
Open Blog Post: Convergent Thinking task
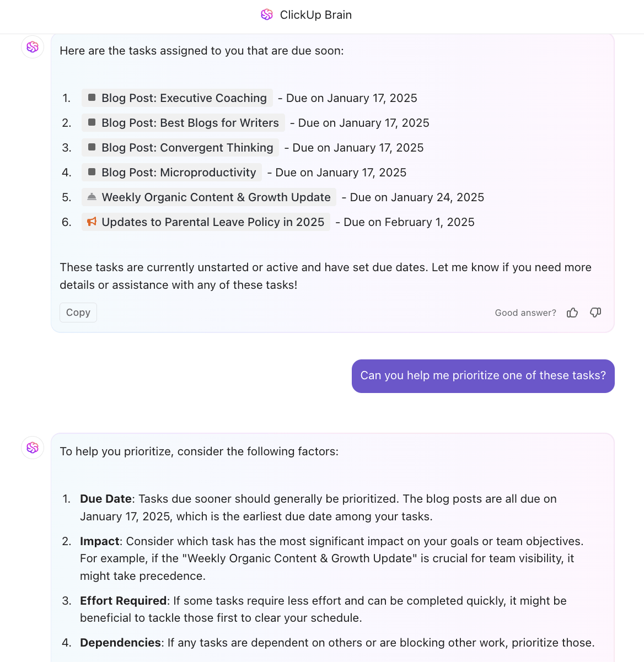pos(187,148)
